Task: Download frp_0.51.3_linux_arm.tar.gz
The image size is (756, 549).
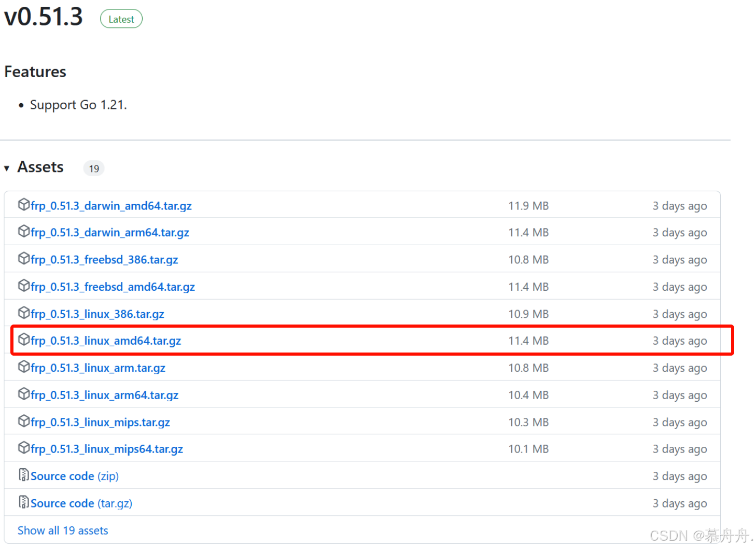Action: (98, 368)
